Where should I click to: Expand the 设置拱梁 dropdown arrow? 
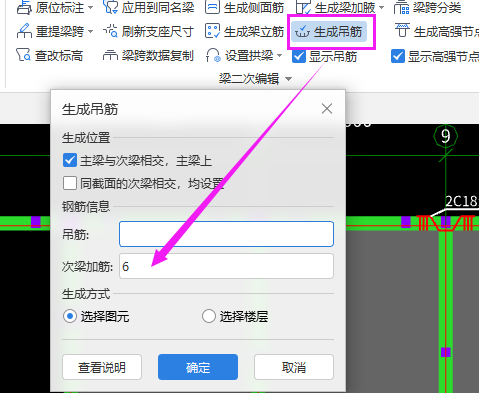point(279,56)
